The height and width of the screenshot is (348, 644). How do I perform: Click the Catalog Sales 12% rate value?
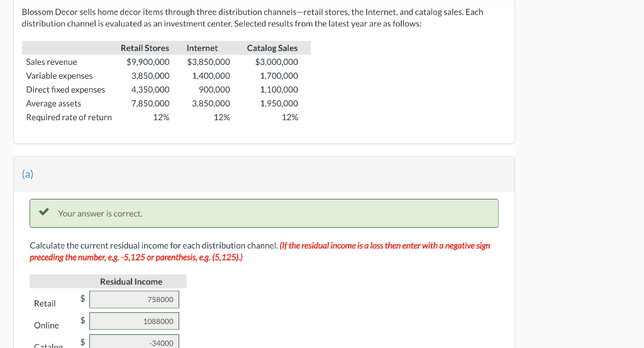pos(289,118)
